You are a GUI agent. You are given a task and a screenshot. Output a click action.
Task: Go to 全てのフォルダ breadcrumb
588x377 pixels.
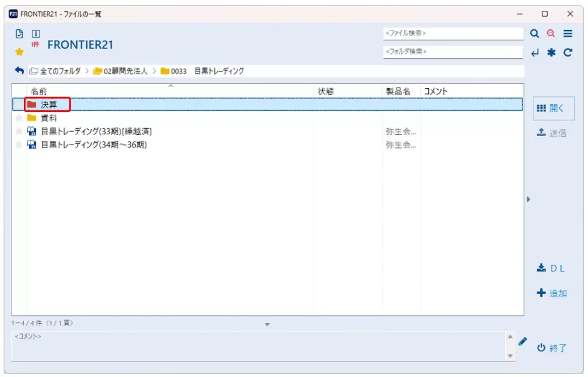coord(55,71)
